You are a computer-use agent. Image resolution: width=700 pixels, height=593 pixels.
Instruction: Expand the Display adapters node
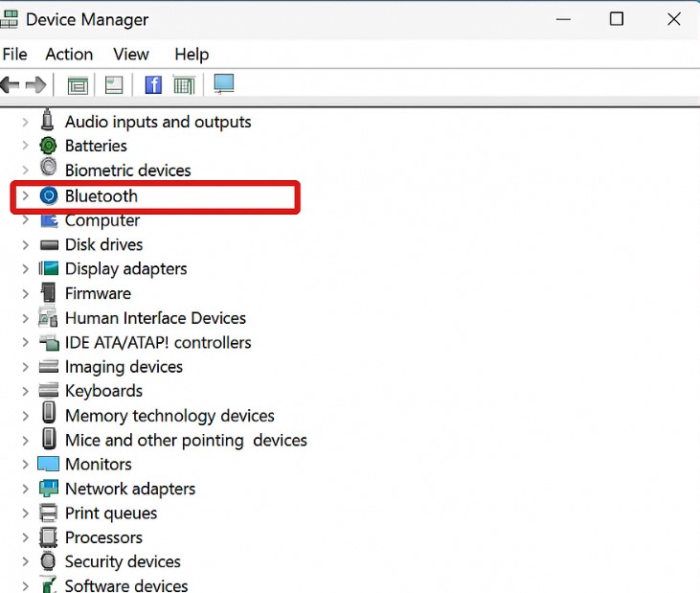click(26, 269)
